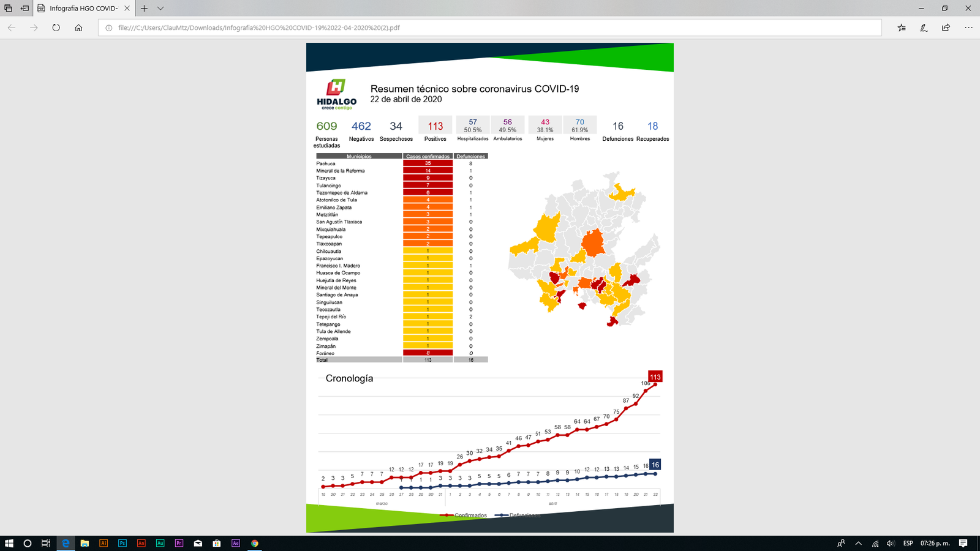Open the Share page icon

tap(946, 28)
